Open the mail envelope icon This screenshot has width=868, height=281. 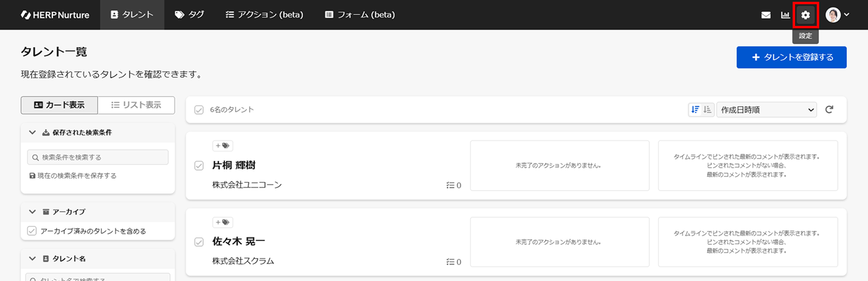766,15
